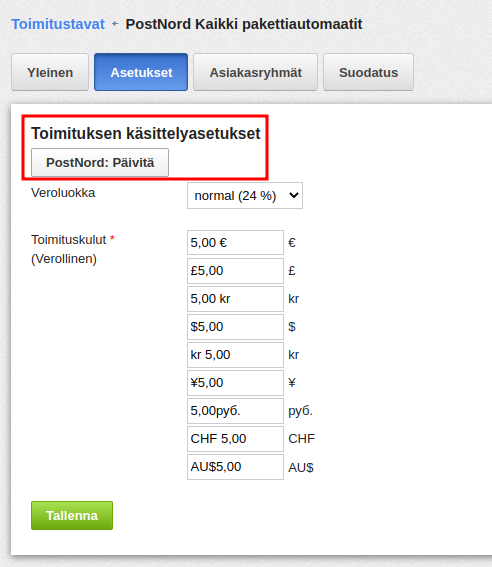Click the PostNord: Päivitä button

(x=100, y=162)
